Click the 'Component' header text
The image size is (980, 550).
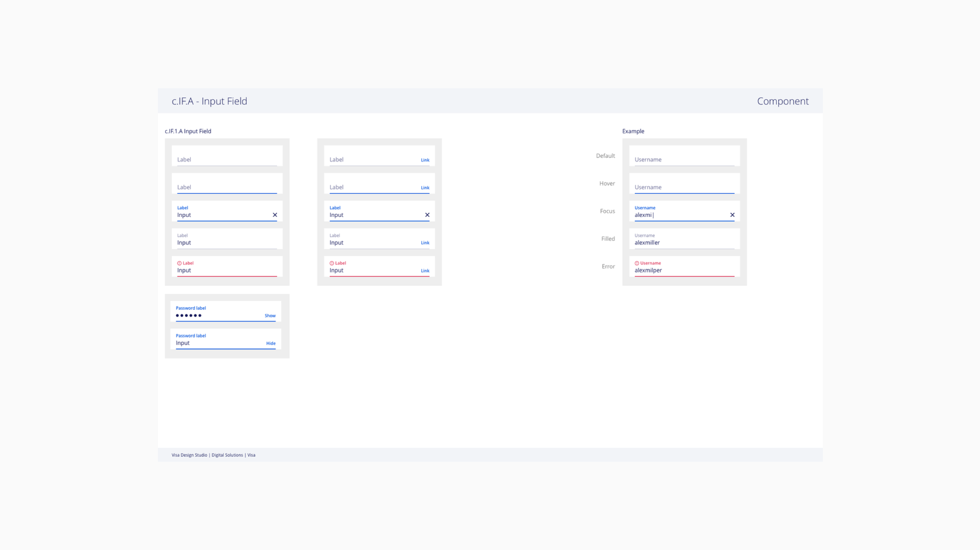[783, 101]
